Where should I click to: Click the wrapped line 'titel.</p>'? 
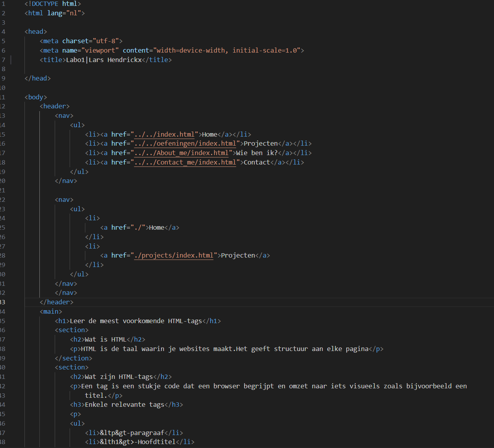104,396
